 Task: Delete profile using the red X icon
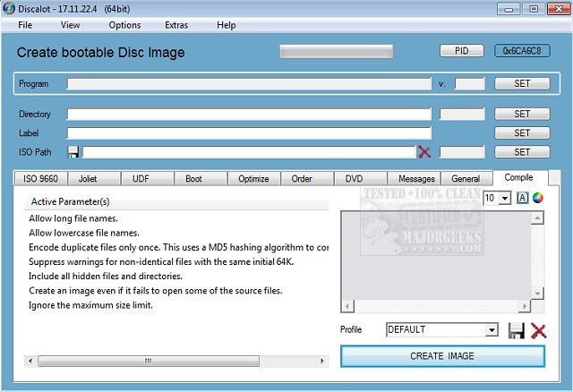(x=538, y=330)
